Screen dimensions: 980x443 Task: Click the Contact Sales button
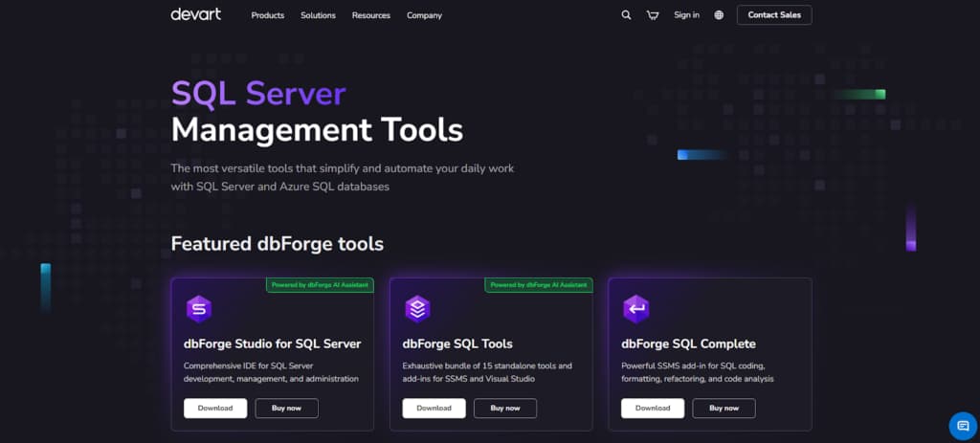click(774, 15)
